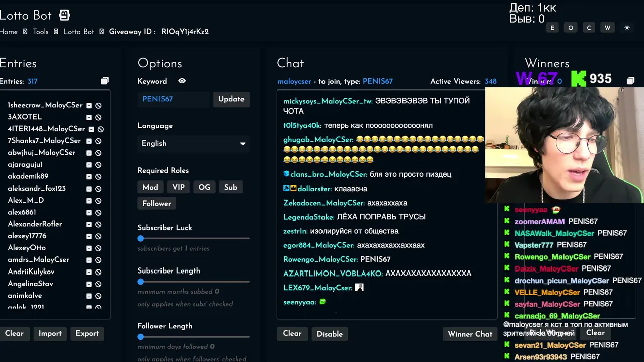The image size is (644, 362).
Task: Toggle the Mod required role
Action: point(150,187)
